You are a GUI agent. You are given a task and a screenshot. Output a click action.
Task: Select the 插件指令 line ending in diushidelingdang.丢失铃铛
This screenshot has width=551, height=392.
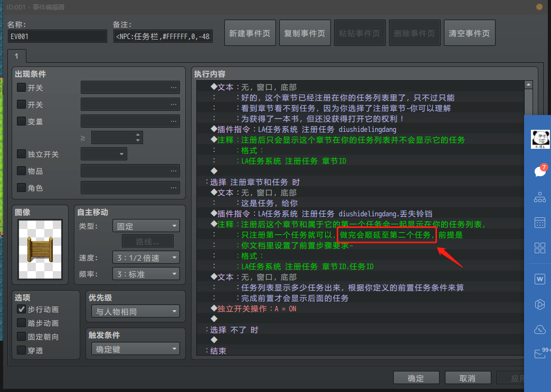tap(360, 214)
